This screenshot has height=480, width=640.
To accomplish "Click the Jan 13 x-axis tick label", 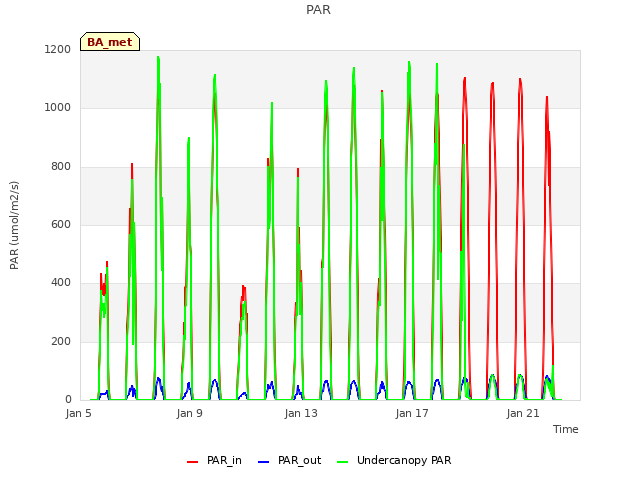I will (301, 413).
